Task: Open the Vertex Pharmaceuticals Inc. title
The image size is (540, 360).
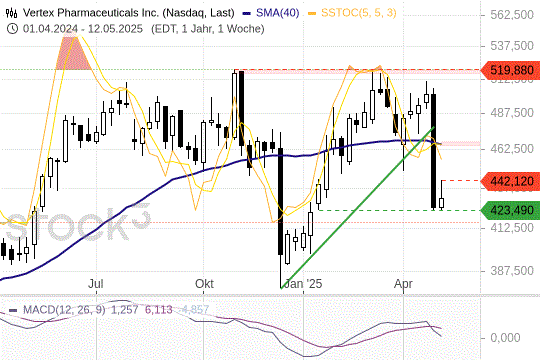Action: (128, 13)
